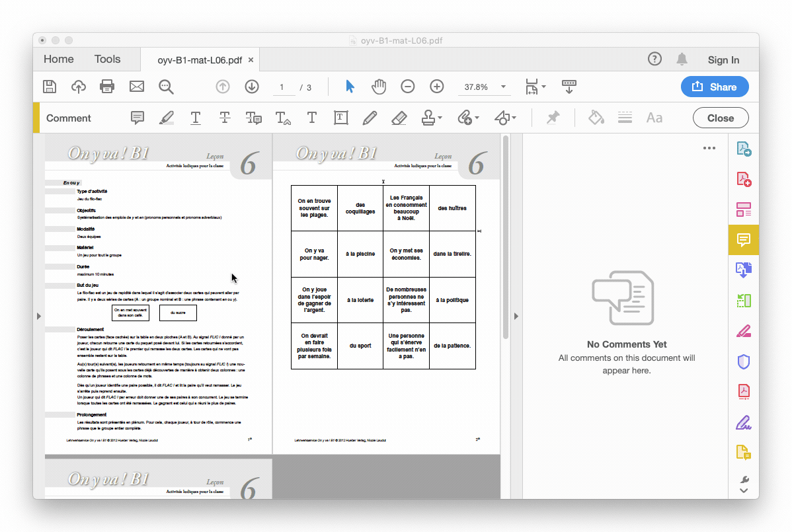Open the Edit PDF layout tool in sidebar
The width and height of the screenshot is (792, 532).
[744, 209]
